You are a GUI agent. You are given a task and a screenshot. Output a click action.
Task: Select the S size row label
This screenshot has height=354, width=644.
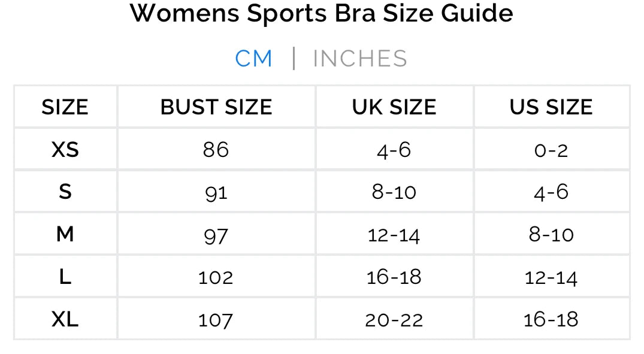65,192
